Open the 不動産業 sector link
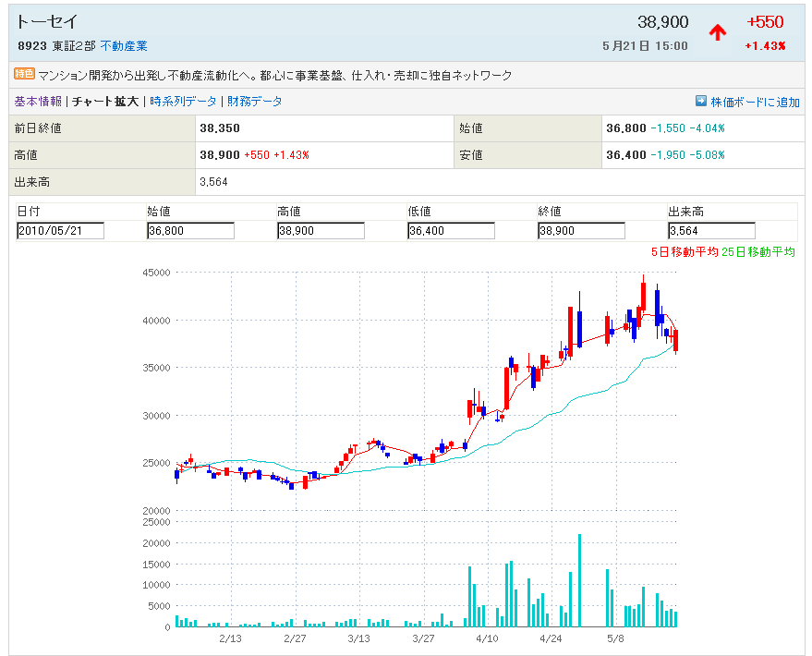Viewport: 812px width, 656px height. [124, 46]
